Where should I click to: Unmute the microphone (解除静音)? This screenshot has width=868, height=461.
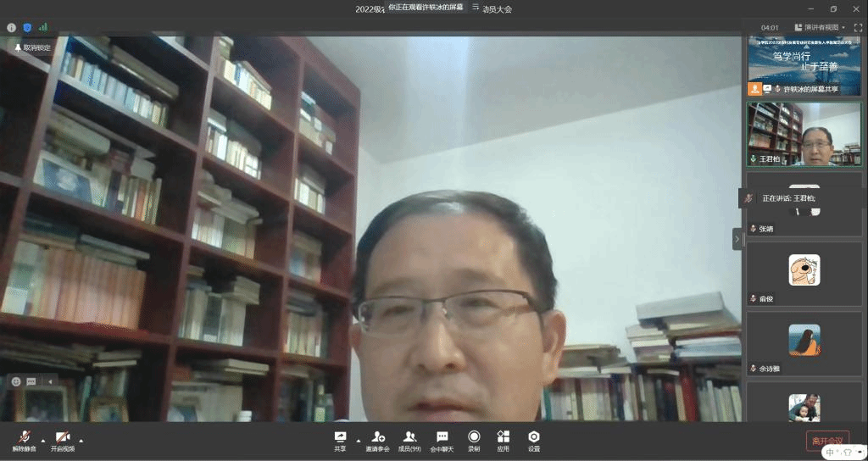pos(24,440)
